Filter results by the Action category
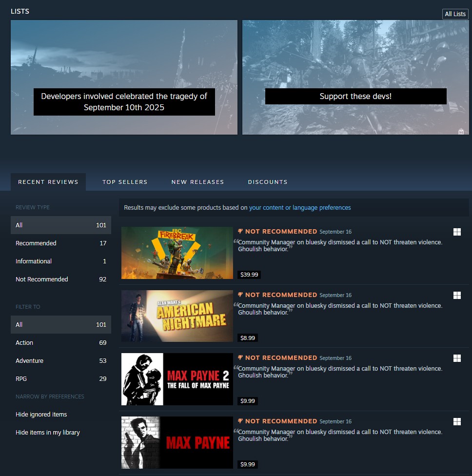This screenshot has height=476, width=472. pyautogui.click(x=24, y=342)
